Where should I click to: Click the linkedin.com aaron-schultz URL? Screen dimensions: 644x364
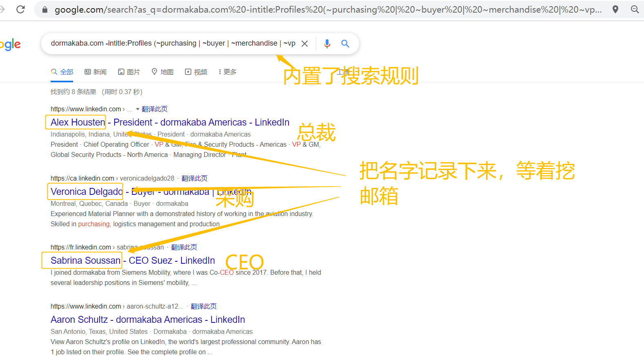117,307
